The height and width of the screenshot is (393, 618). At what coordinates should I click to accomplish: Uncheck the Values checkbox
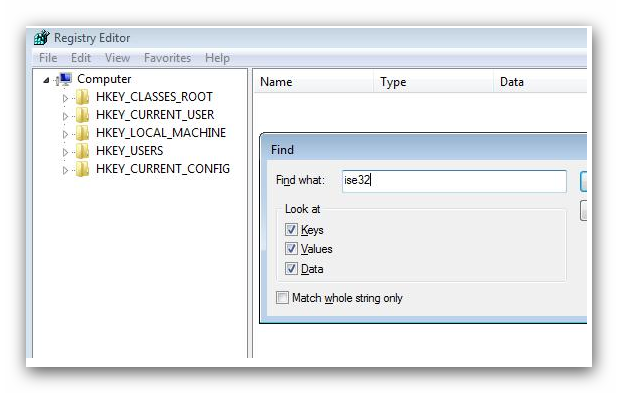click(x=291, y=249)
